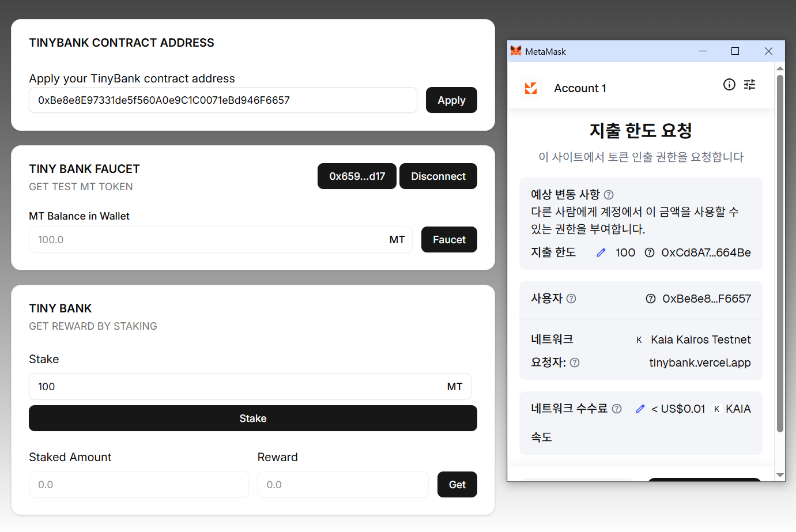Open advanced settings sliders icon in MetaMask
Screen dimensions: 796x532
(749, 85)
